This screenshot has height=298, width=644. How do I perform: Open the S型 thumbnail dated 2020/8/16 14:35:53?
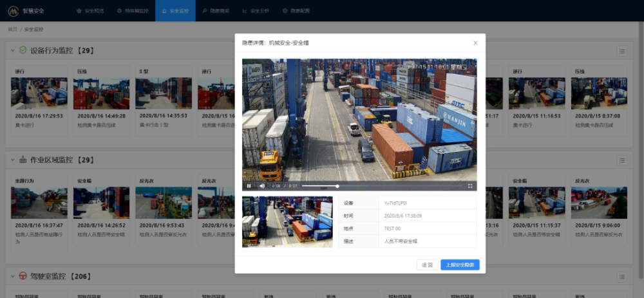pos(164,93)
